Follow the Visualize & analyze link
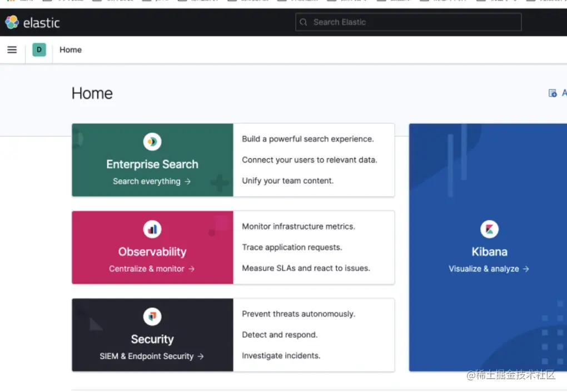The width and height of the screenshot is (567, 392). point(489,269)
